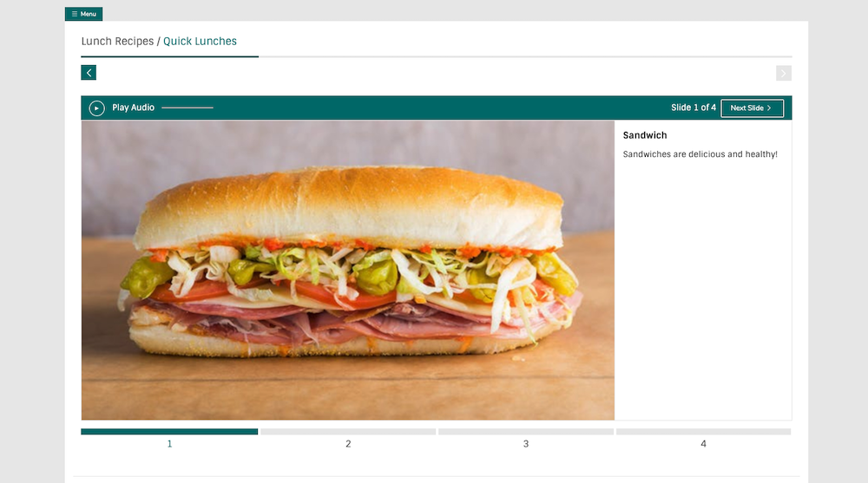Jump to slide 4 progress segment
868x483 pixels.
704,432
